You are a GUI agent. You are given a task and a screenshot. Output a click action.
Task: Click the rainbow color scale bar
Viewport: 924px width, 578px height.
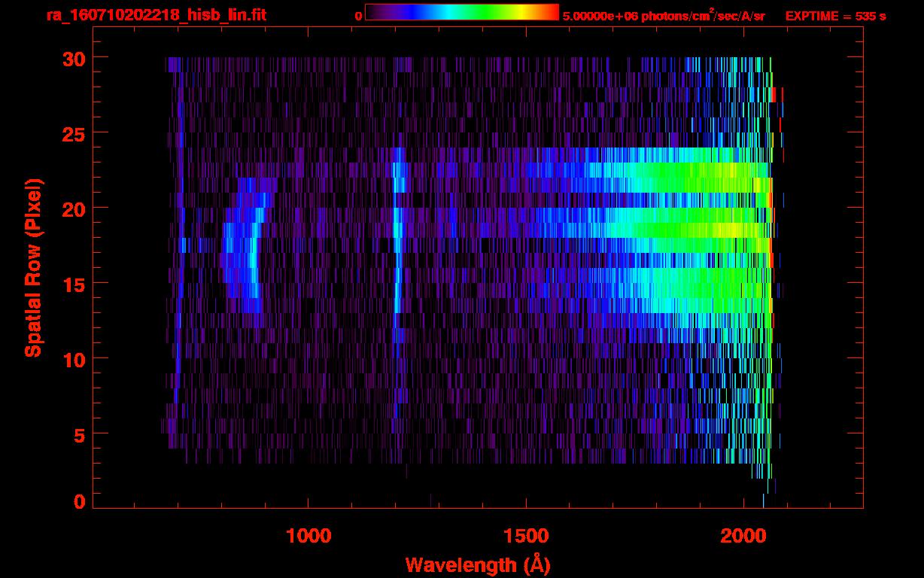pyautogui.click(x=461, y=13)
